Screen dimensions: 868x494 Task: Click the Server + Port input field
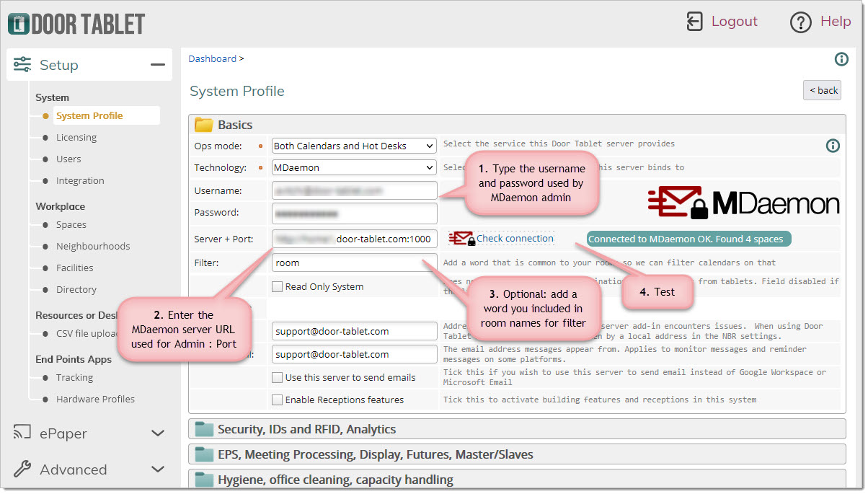pyautogui.click(x=355, y=239)
